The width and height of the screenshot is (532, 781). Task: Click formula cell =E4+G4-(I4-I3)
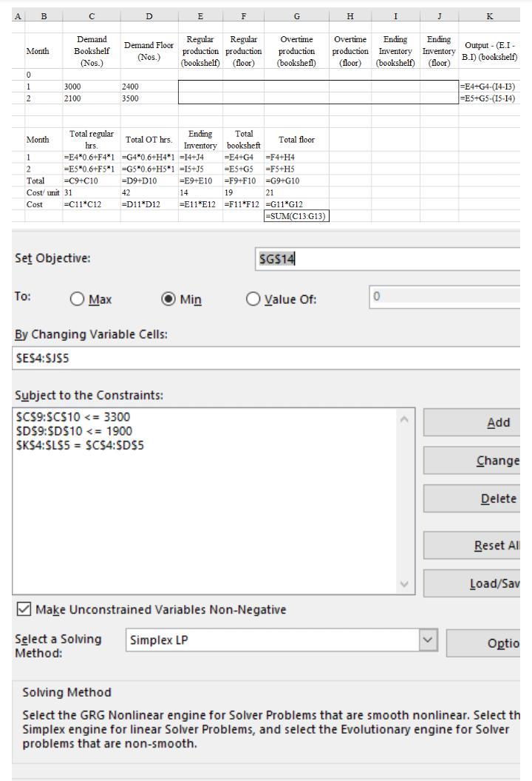[x=489, y=87]
